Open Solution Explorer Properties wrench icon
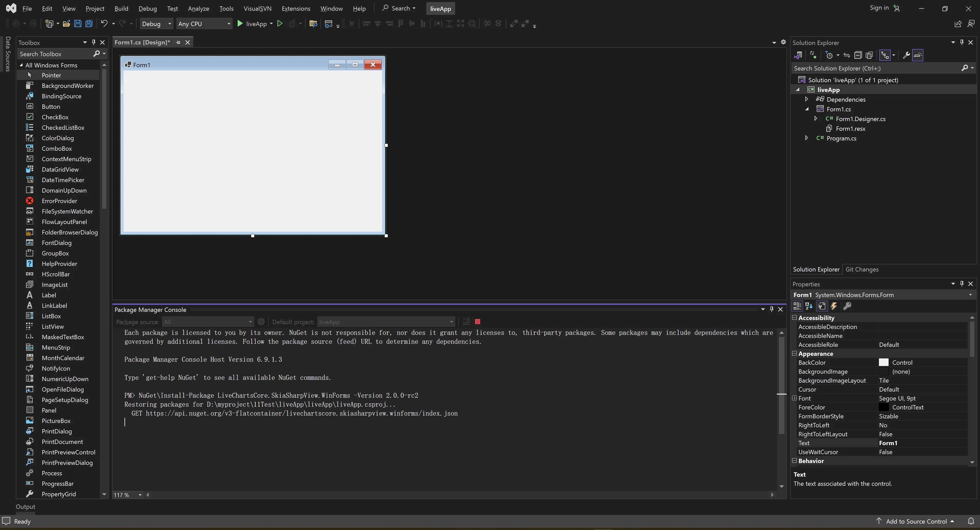This screenshot has height=530, width=980. (906, 55)
